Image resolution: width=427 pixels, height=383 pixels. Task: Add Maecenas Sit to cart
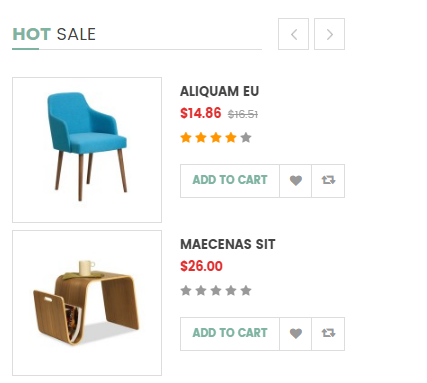coord(230,334)
